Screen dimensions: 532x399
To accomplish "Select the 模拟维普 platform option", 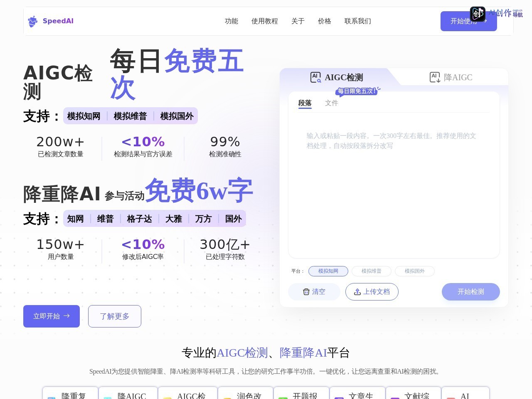I will point(372,271).
